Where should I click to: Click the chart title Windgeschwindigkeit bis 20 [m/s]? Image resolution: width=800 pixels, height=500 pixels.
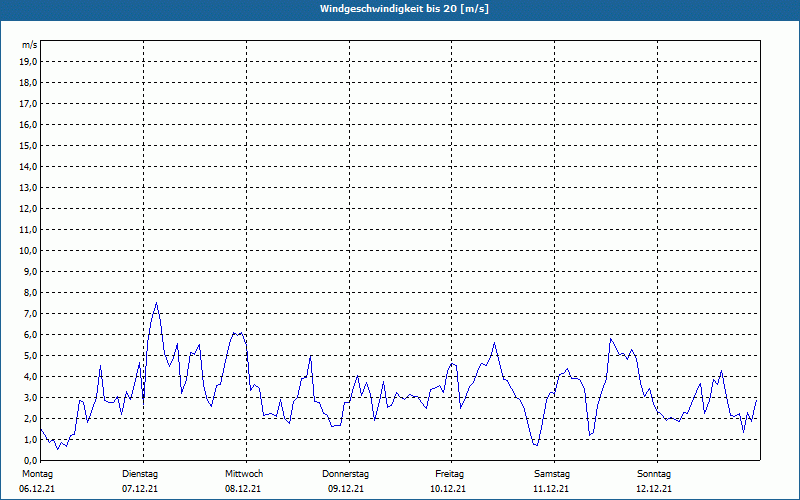(x=404, y=9)
